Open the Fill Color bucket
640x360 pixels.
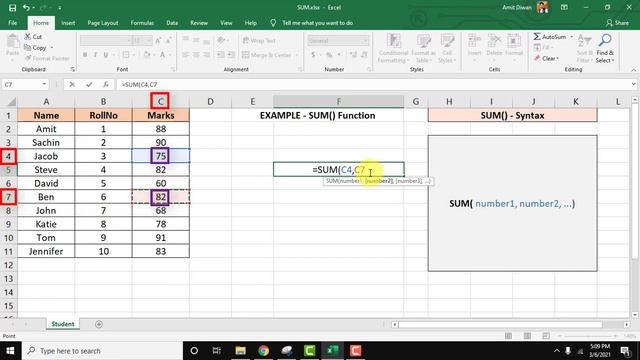click(x=147, y=55)
